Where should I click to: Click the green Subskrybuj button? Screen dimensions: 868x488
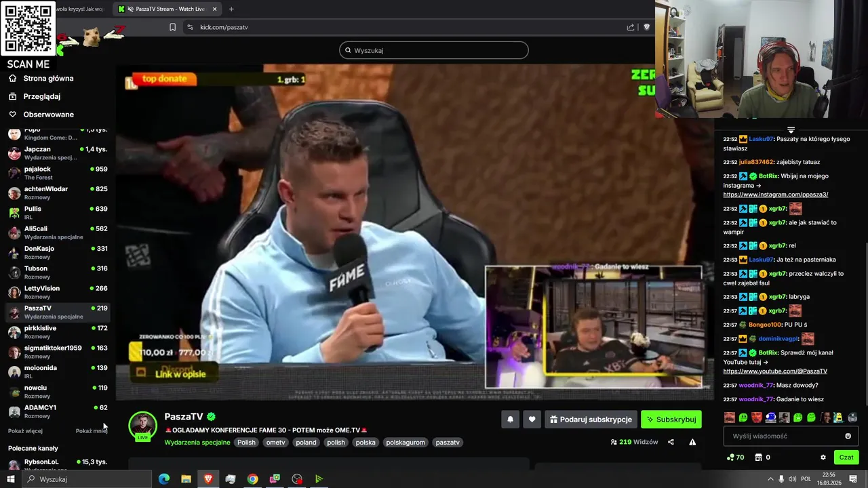coord(671,420)
